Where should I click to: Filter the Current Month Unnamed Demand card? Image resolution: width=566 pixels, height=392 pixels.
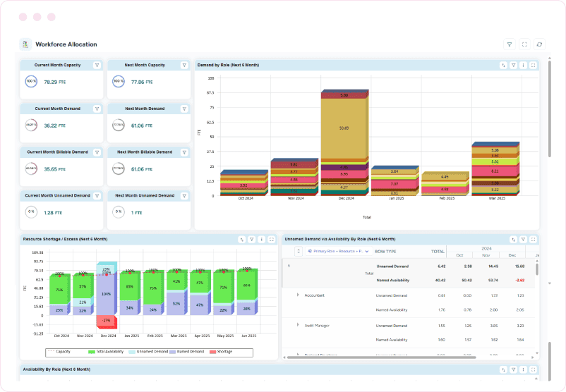(x=97, y=196)
